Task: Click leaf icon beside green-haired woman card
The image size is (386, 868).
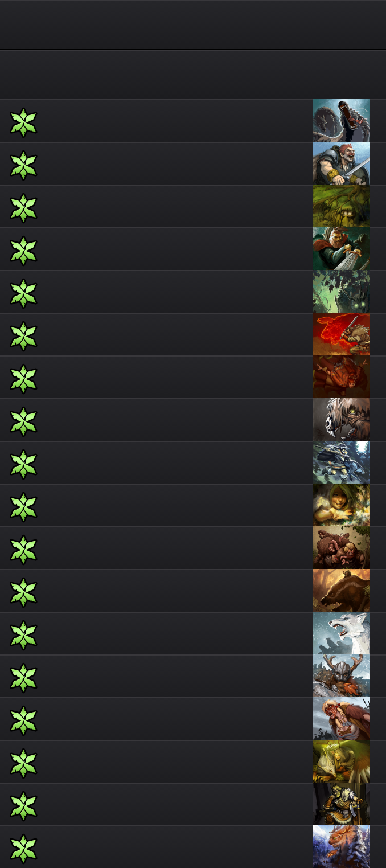Action: (23, 507)
